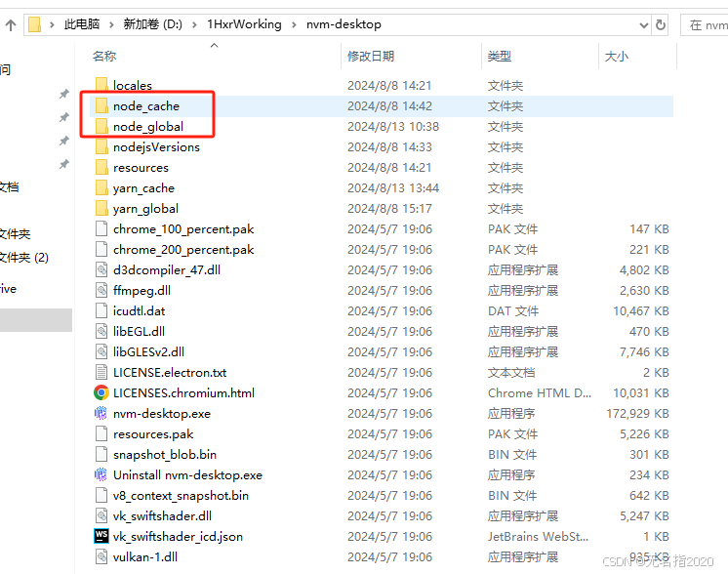The width and height of the screenshot is (728, 574).
Task: Sort by 修改日期 column header
Action: tap(371, 57)
